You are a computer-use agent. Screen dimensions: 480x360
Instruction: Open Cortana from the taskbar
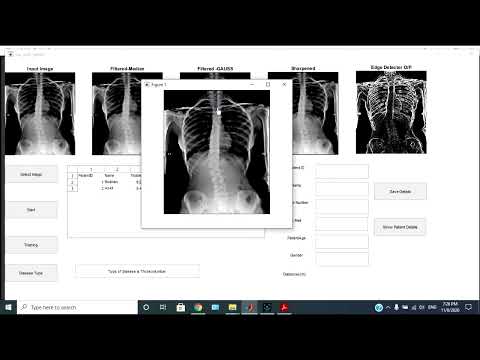point(146,307)
